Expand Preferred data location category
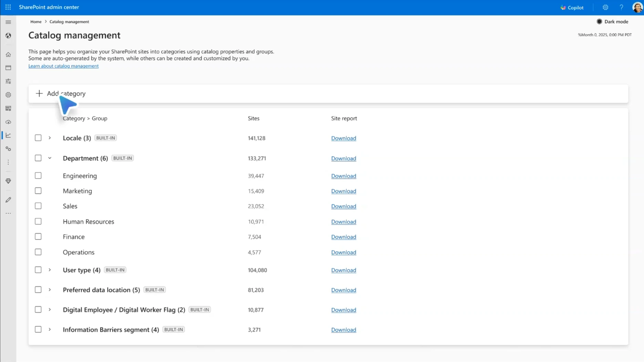The height and width of the screenshot is (362, 644). pyautogui.click(x=50, y=290)
